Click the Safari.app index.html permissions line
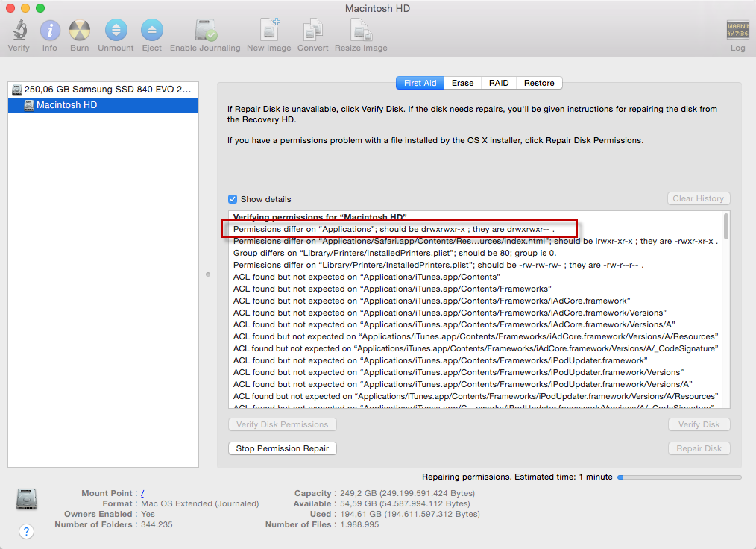The height and width of the screenshot is (549, 756). point(476,241)
